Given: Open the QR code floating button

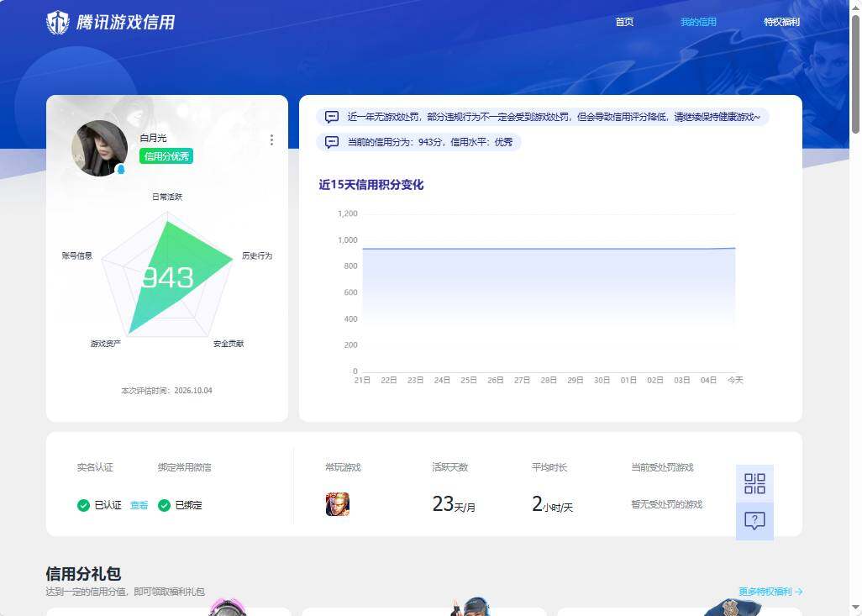Looking at the screenshot, I should coord(754,483).
